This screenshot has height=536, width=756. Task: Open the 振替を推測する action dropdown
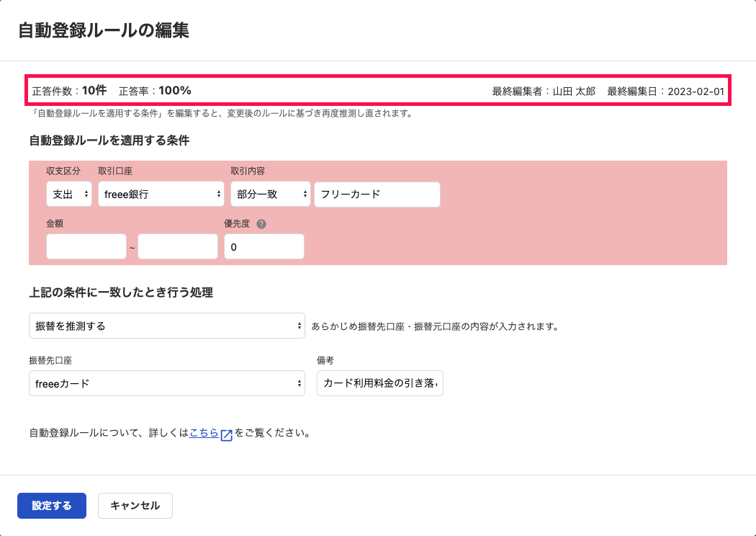tap(167, 326)
